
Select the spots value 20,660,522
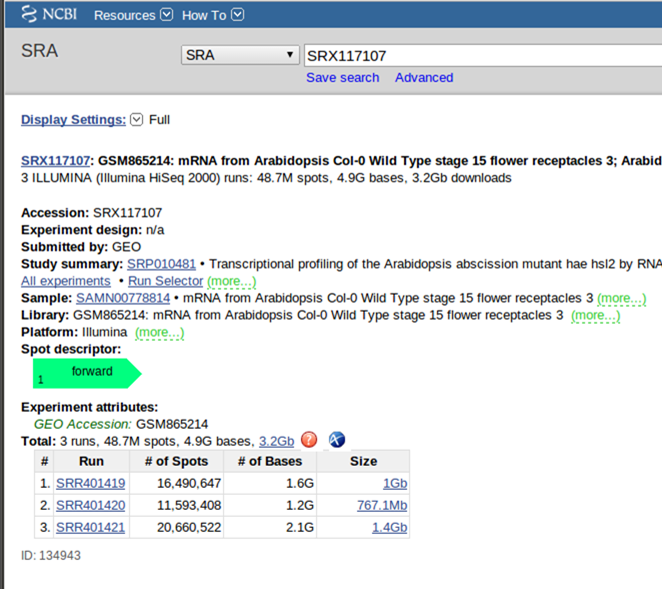click(189, 527)
